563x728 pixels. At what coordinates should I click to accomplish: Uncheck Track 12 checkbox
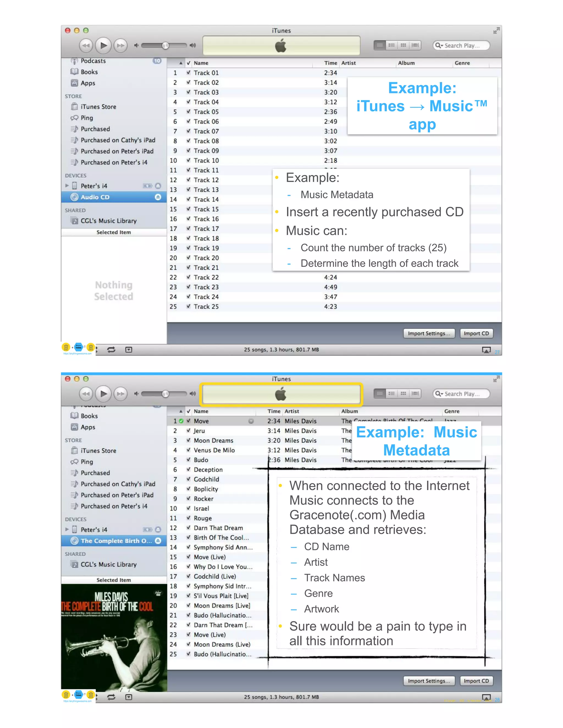pos(188,180)
